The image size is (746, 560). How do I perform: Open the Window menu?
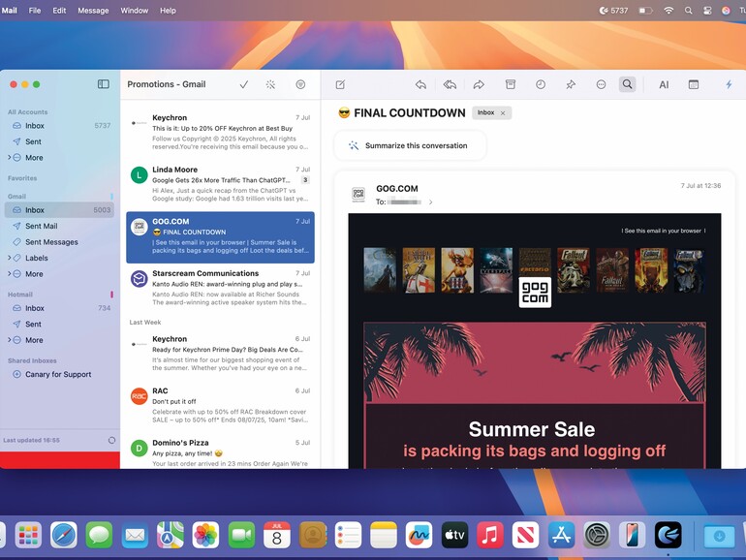[x=134, y=11]
